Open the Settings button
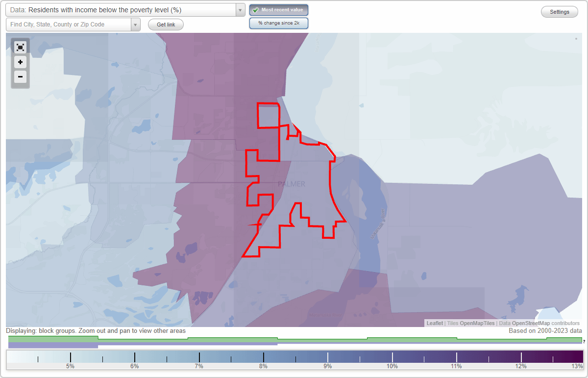The image size is (588, 378). tap(560, 12)
